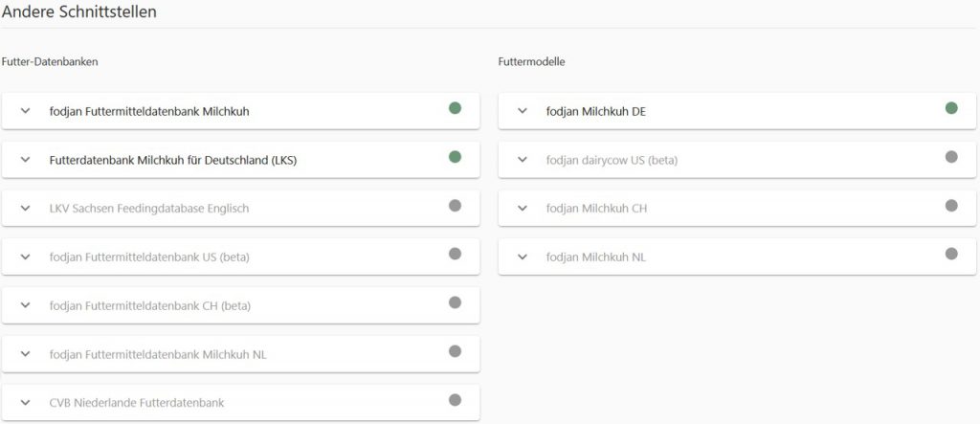Image resolution: width=980 pixels, height=424 pixels.
Task: Click green status dot for fodjan Futtermitteldatenbank Milchkuh
Action: pyautogui.click(x=455, y=108)
